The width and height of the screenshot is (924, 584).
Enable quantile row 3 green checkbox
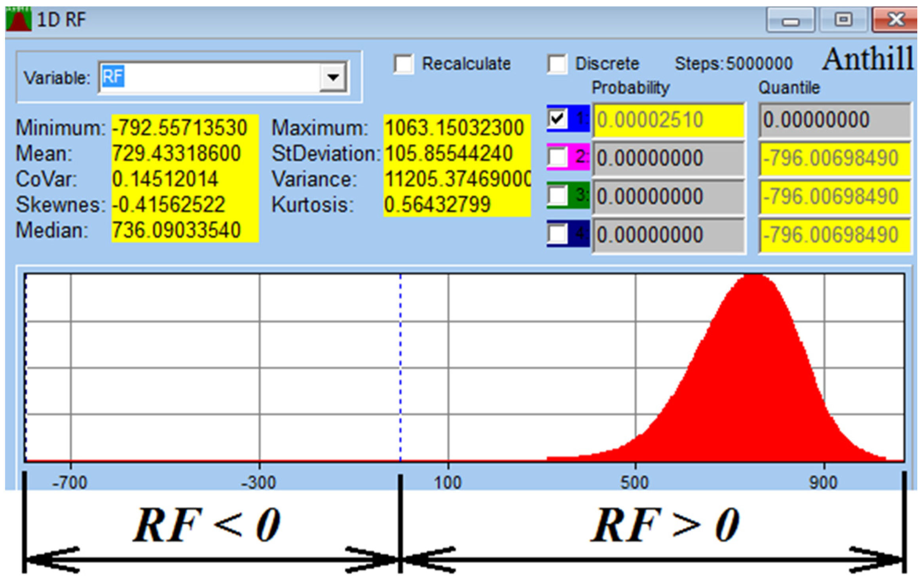point(557,195)
